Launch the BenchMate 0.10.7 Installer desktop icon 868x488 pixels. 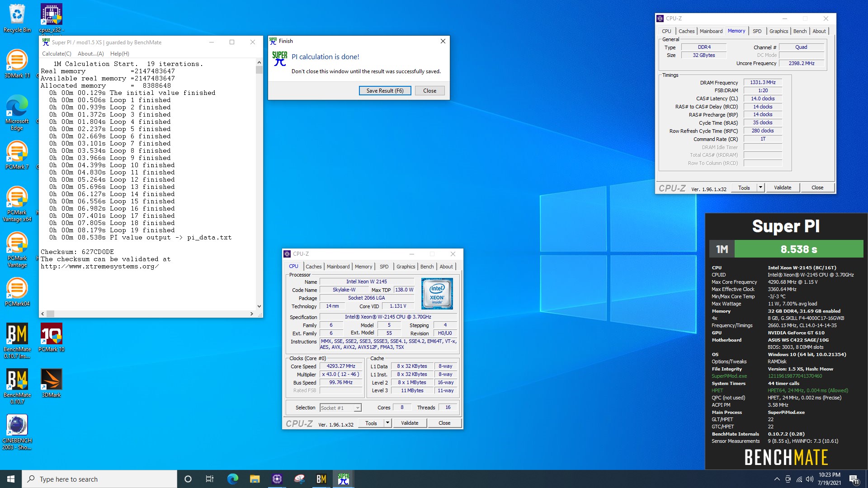click(x=17, y=341)
